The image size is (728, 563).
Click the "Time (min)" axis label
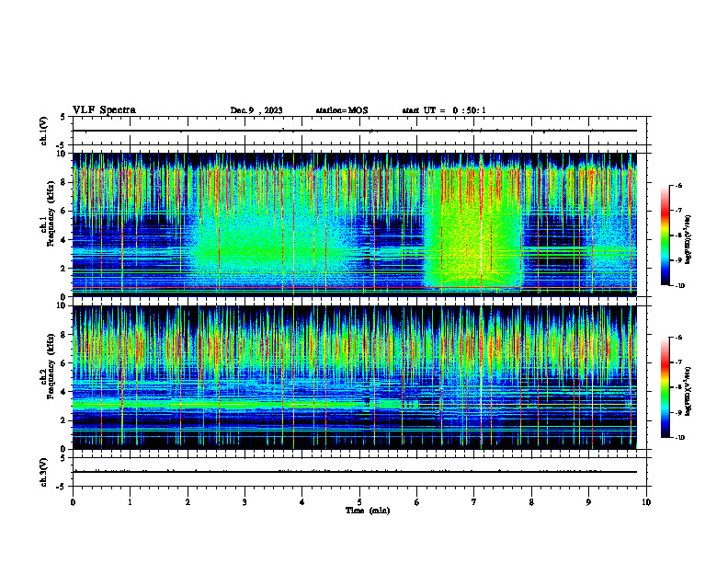(x=368, y=511)
